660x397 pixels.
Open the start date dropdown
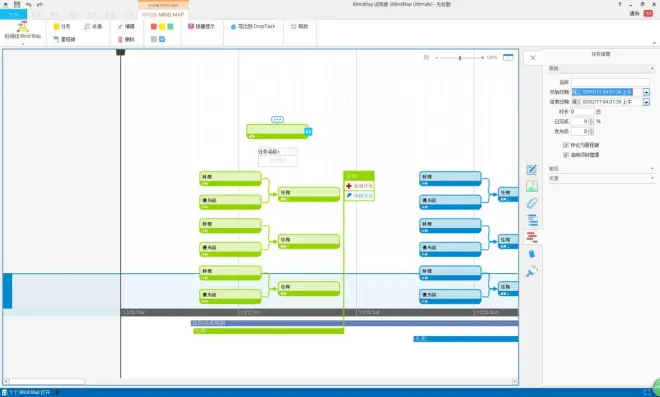pos(646,92)
